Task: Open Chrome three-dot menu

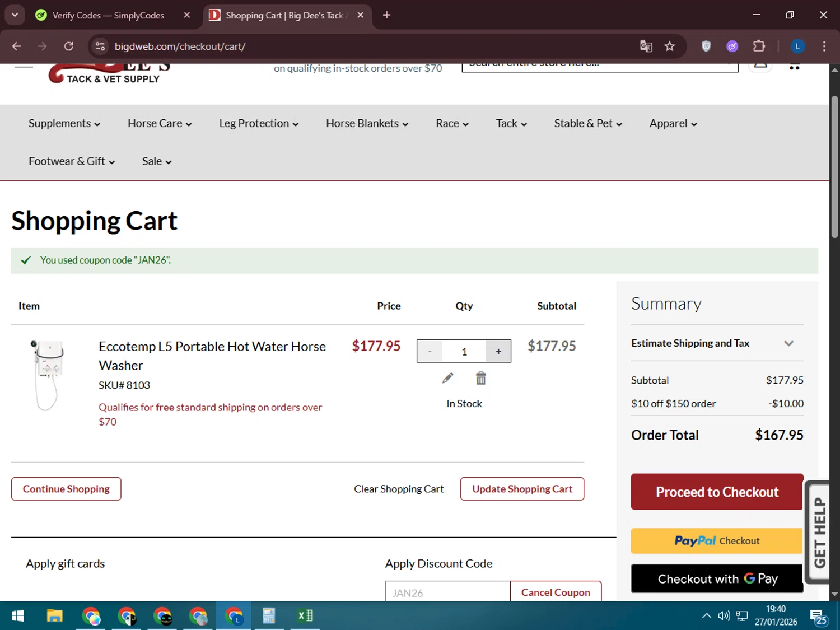Action: coord(824,46)
